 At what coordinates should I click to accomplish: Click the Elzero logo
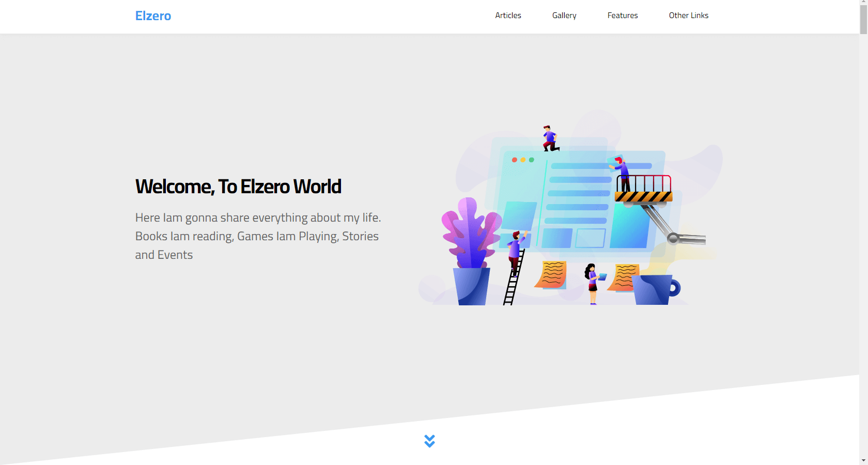pyautogui.click(x=153, y=16)
